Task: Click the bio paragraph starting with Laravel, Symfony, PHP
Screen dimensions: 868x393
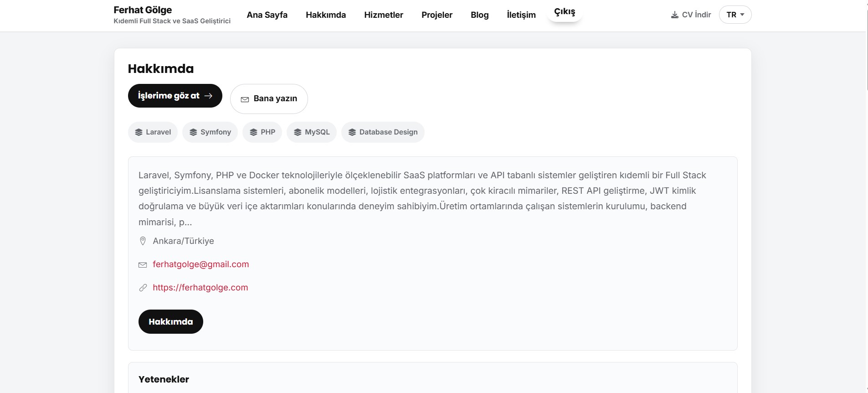Action: click(x=423, y=199)
